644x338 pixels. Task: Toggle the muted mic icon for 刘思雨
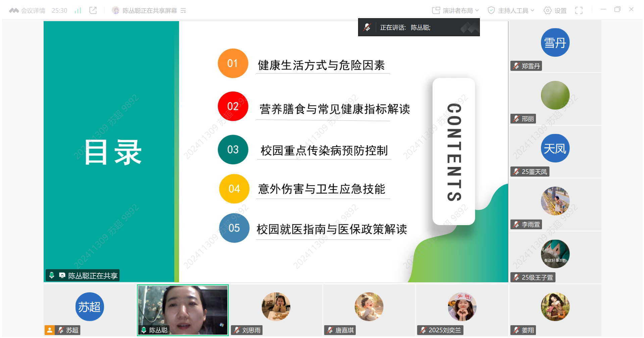[237, 330]
